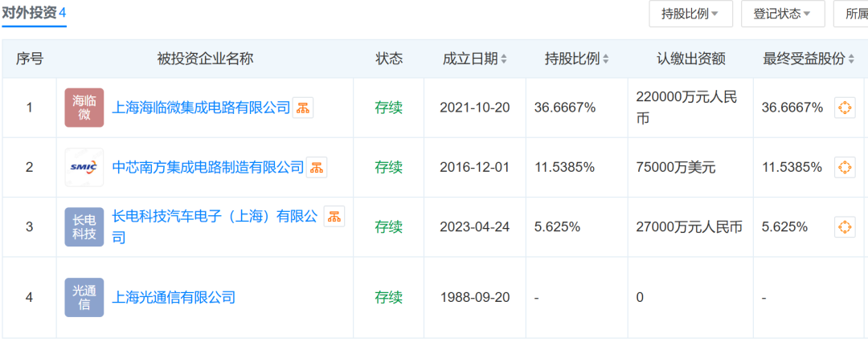The height and width of the screenshot is (342, 868).
Task: Click beneficial share path icon in 11.5385% row
Action: pyautogui.click(x=845, y=167)
